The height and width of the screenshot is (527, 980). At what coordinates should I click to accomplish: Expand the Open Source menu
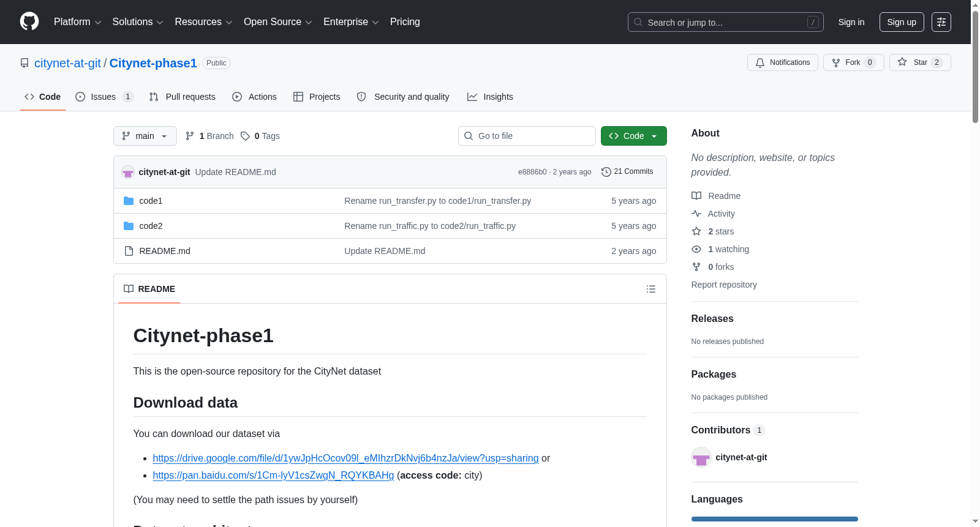tap(278, 22)
